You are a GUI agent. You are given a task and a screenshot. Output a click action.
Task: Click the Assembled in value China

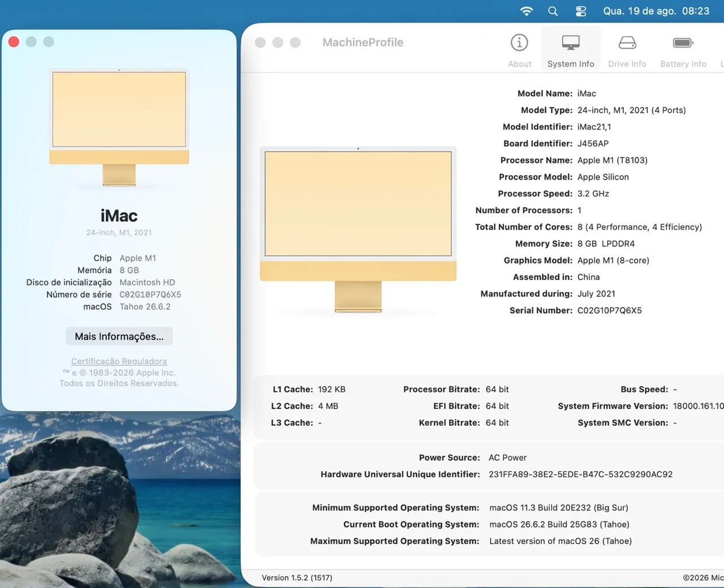588,277
